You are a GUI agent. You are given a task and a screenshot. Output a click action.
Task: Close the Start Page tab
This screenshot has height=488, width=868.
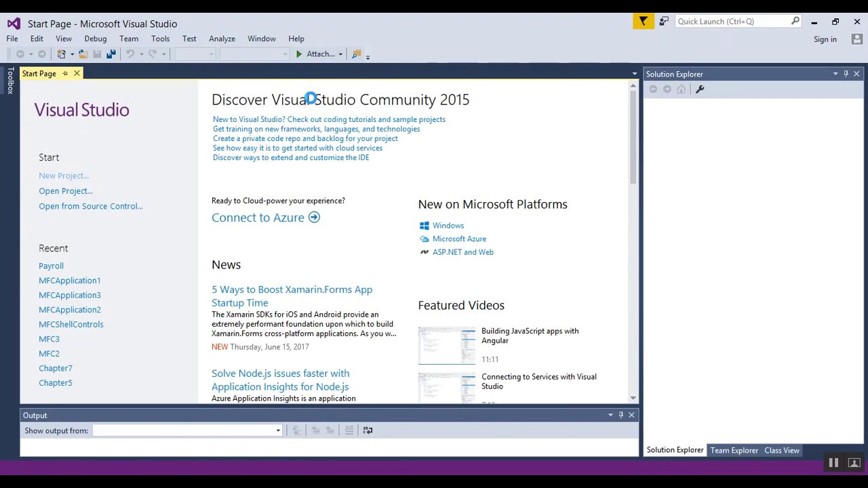coord(77,73)
